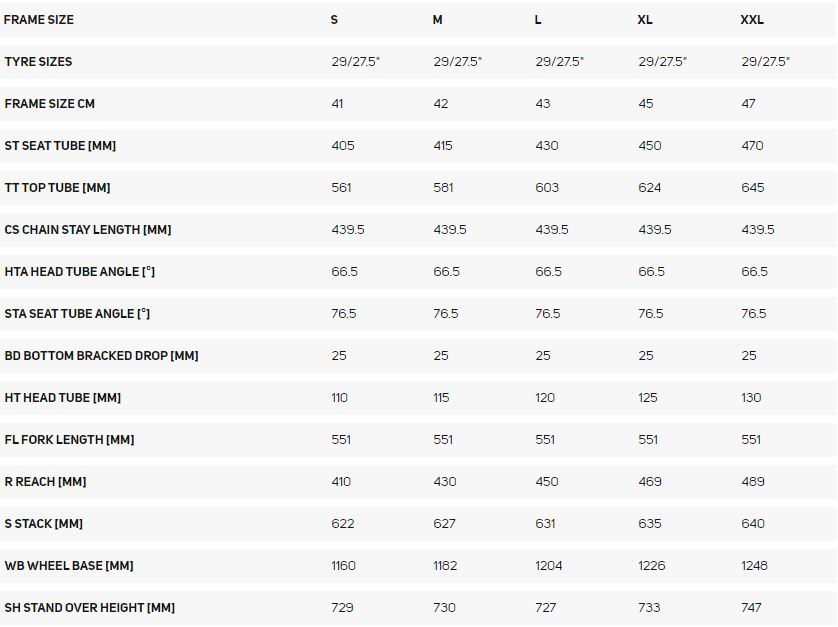Click the FRAME SIZE header label
The width and height of the screenshot is (838, 627).
click(x=38, y=20)
